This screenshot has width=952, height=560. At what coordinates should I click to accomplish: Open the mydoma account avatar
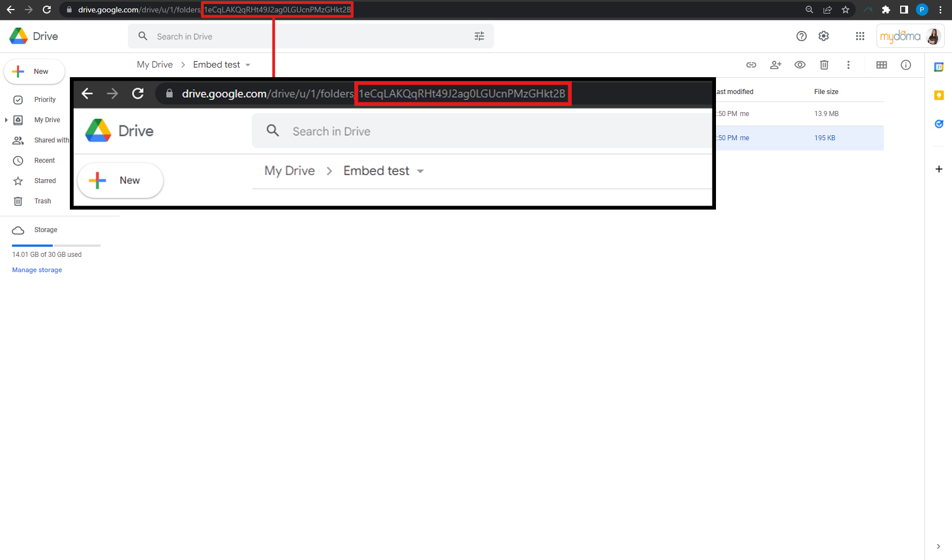933,37
